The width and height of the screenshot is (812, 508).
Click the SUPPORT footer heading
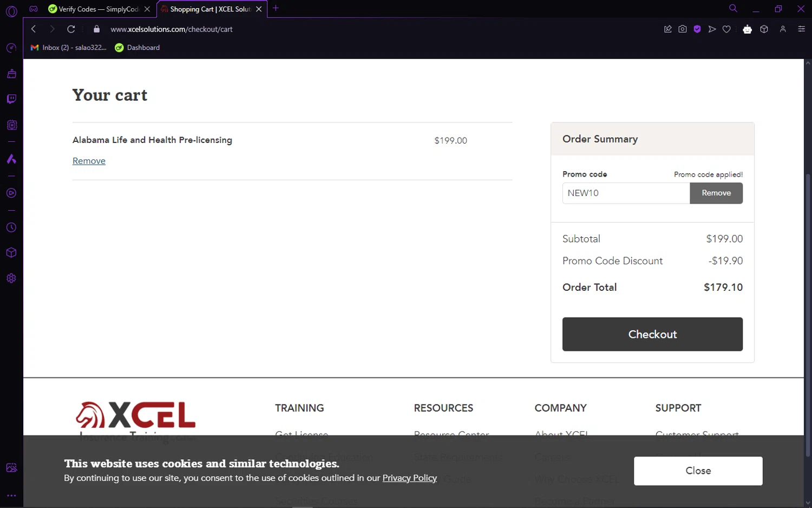(x=678, y=408)
